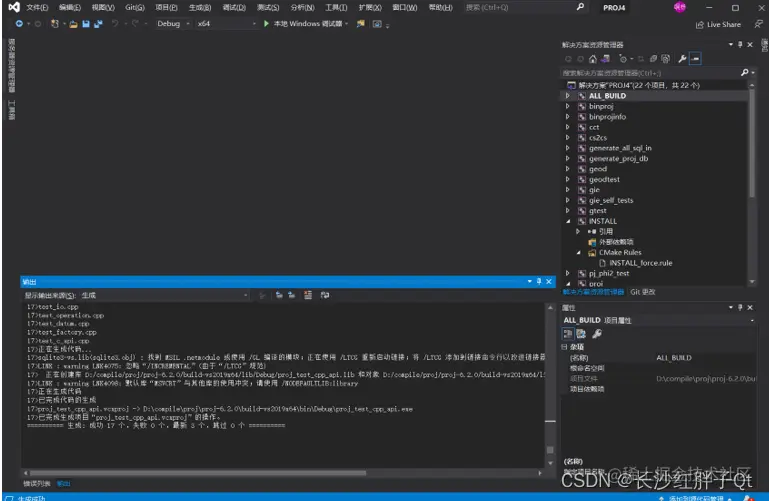Image resolution: width=769 pixels, height=501 pixels.
Task: Click the Categorized view icon in Properties
Action: click(x=568, y=334)
